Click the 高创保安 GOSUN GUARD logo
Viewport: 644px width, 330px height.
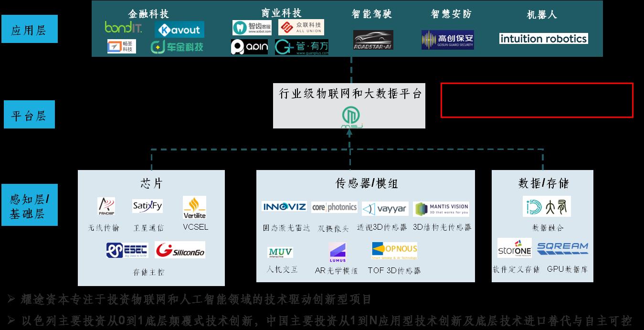[x=448, y=40]
